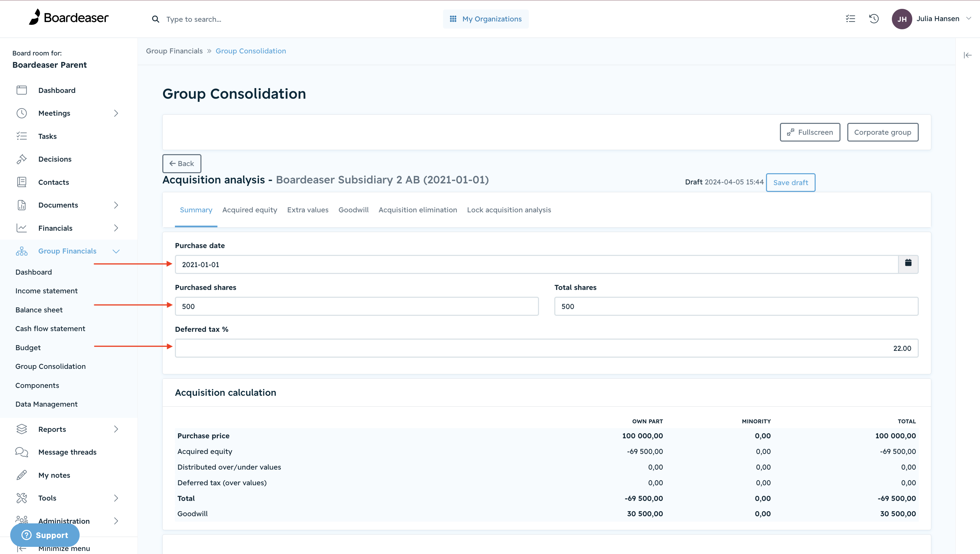Image resolution: width=980 pixels, height=554 pixels.
Task: Open Balance sheet in sidebar
Action: point(39,310)
